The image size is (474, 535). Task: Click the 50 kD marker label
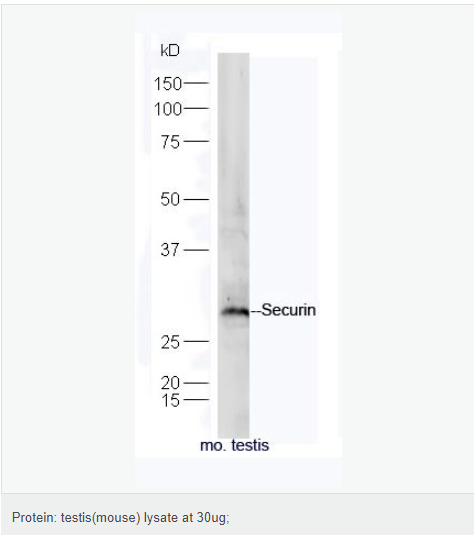click(x=170, y=199)
